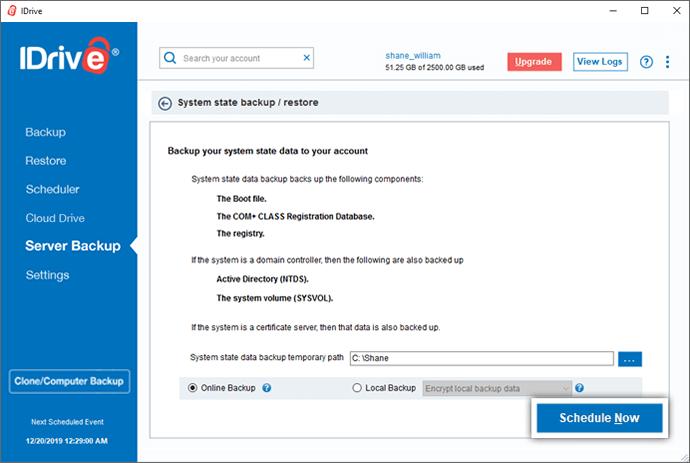Image resolution: width=690 pixels, height=463 pixels.
Task: Click the next scheduled event date 12/20/2019 12:29:00 AM
Action: [x=67, y=441]
